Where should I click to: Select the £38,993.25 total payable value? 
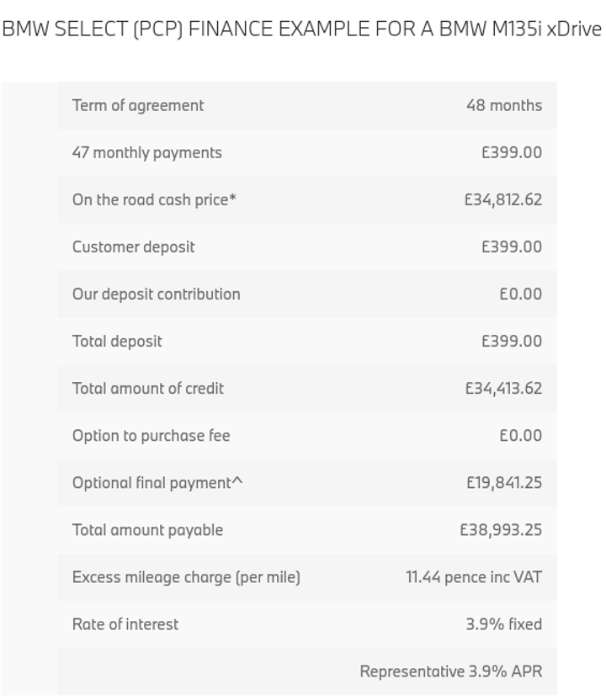pos(501,529)
